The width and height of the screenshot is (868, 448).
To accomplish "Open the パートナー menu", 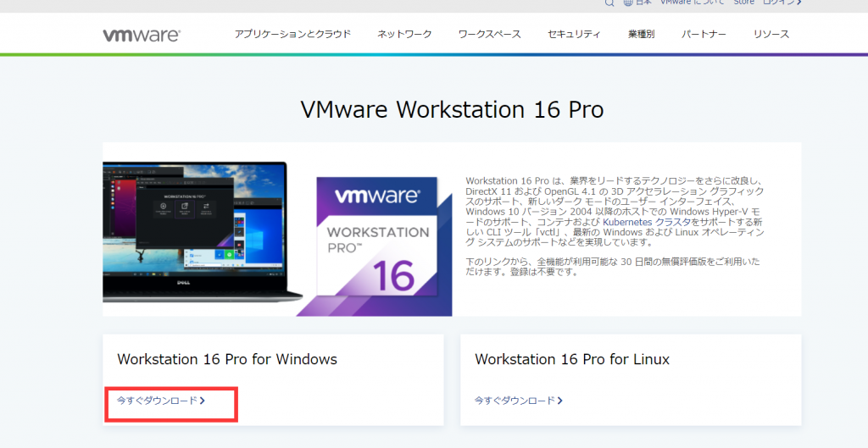I will click(703, 35).
